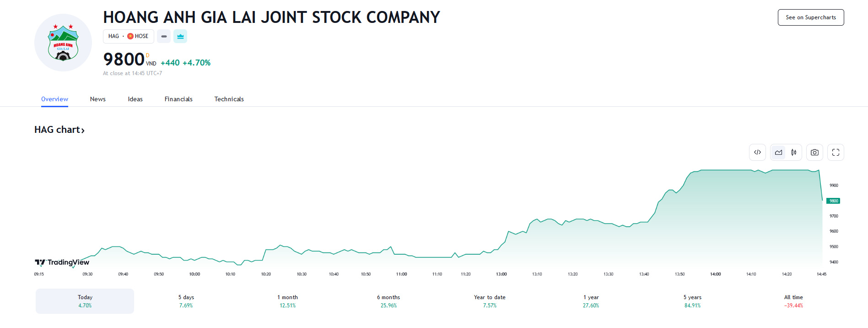Open chart in fullscreen mode
The height and width of the screenshot is (328, 868).
coord(836,153)
